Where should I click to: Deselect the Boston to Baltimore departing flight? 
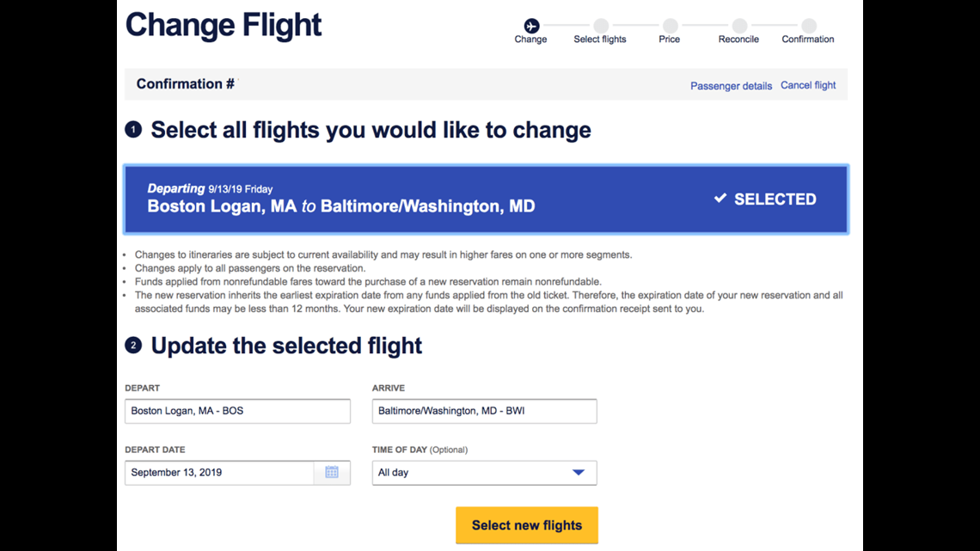[486, 199]
